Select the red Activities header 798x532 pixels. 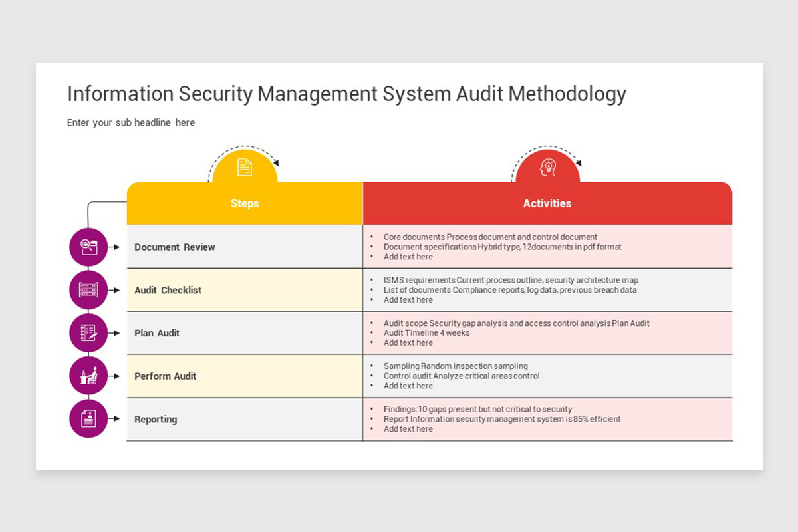click(547, 203)
